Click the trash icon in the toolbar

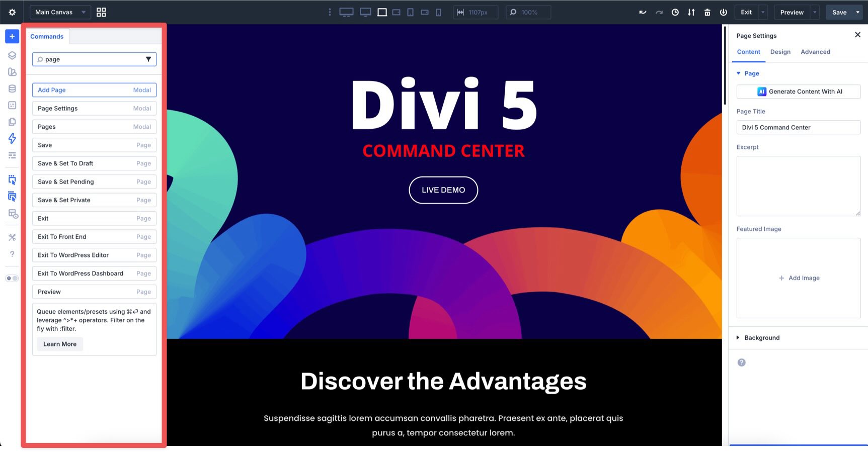707,12
